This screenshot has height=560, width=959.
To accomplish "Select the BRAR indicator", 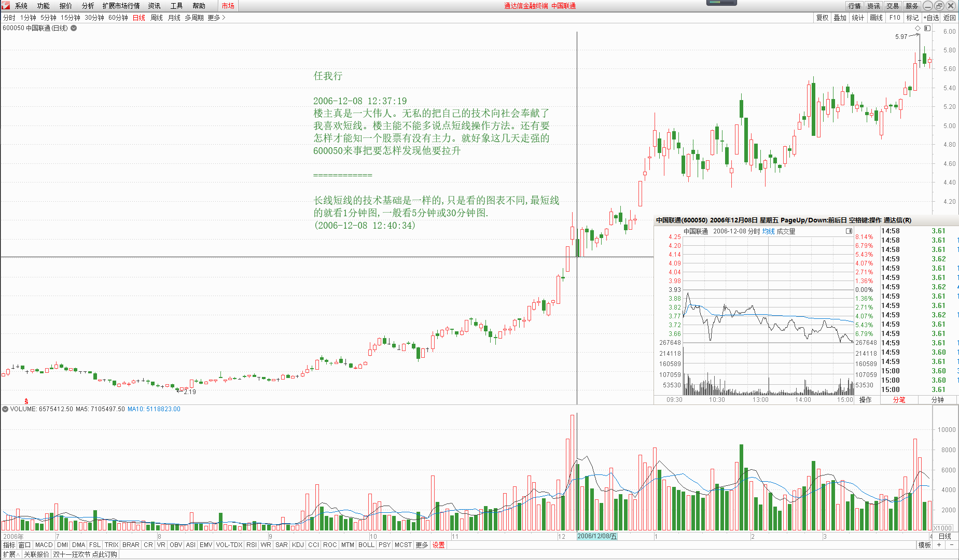I will pos(131,545).
